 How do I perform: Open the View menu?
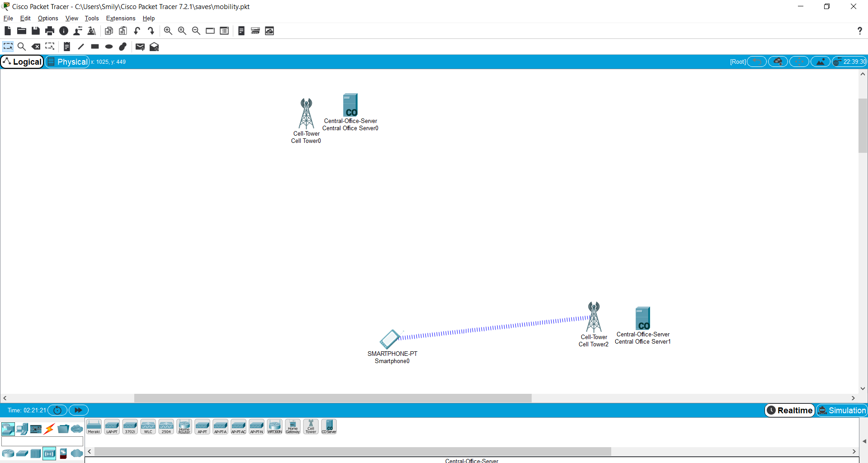(x=72, y=18)
